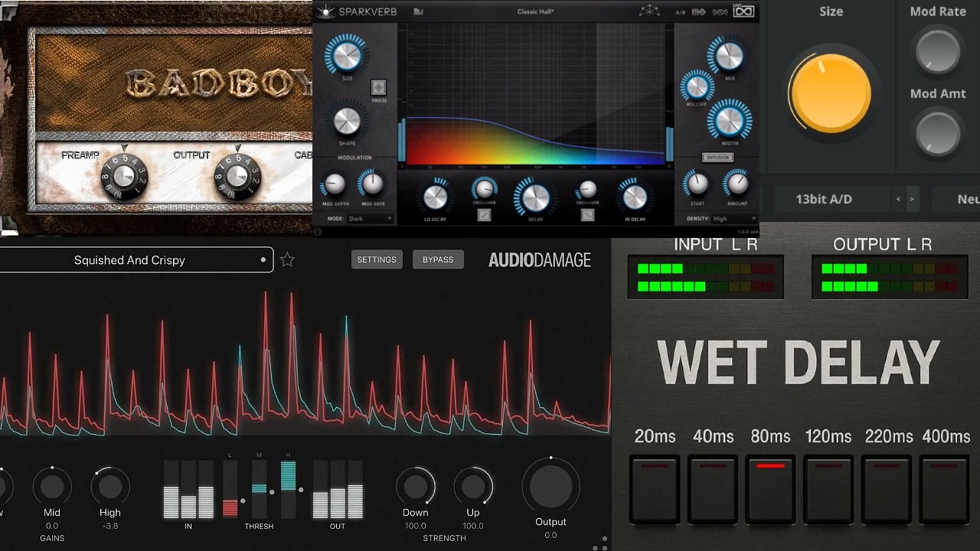980x551 pixels.
Task: Click the M threshold slider
Action: point(260,489)
